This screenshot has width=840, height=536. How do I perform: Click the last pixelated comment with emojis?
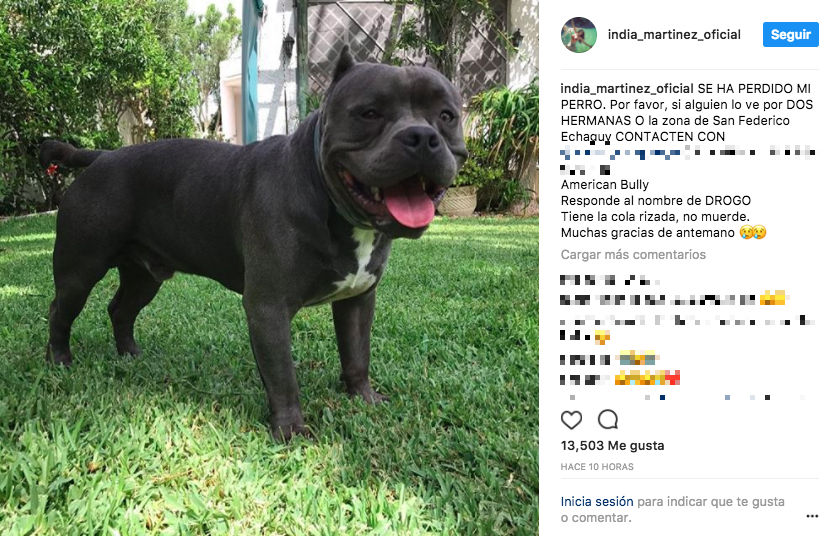(620, 379)
